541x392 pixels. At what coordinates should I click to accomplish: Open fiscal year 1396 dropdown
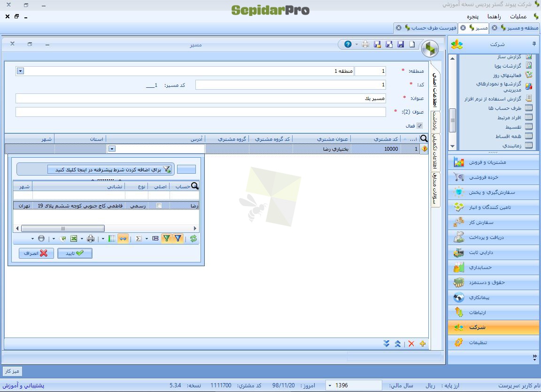330,385
